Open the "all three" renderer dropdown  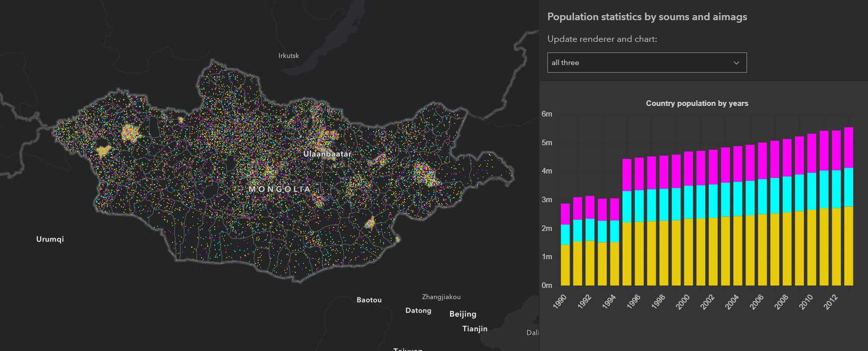[646, 63]
